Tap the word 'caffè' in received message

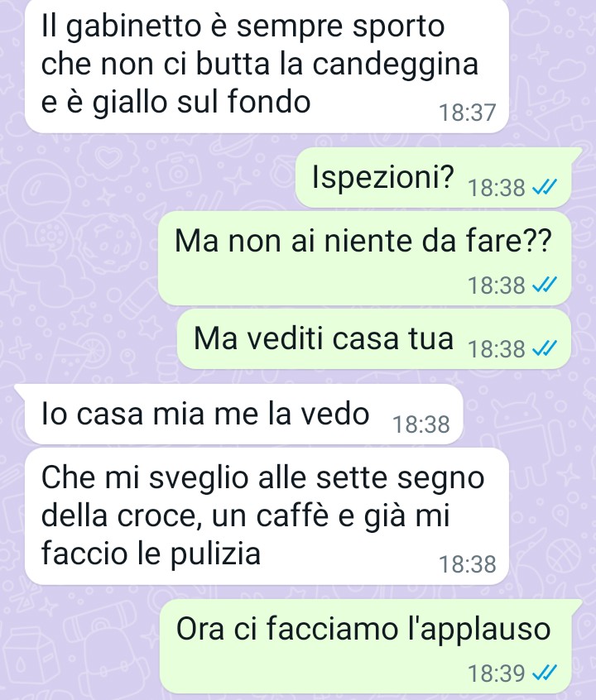[x=291, y=516]
